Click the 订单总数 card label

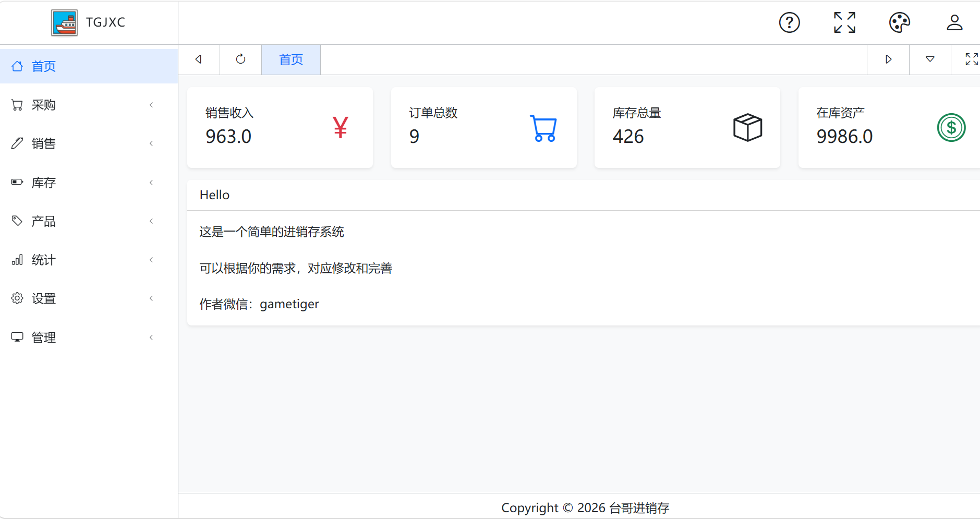433,113
